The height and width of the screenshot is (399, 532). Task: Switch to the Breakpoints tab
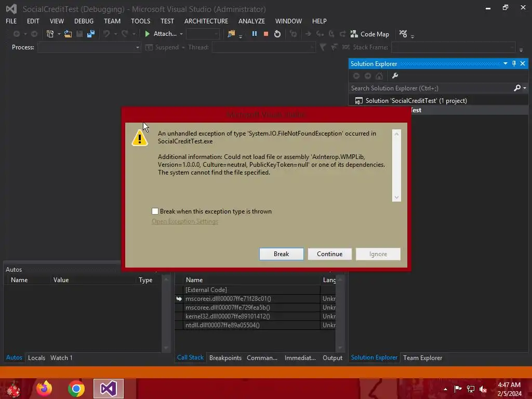(225, 357)
